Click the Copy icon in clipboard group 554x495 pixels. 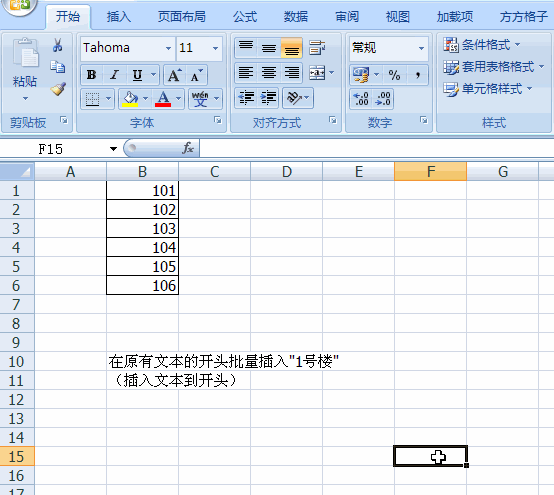pyautogui.click(x=58, y=67)
